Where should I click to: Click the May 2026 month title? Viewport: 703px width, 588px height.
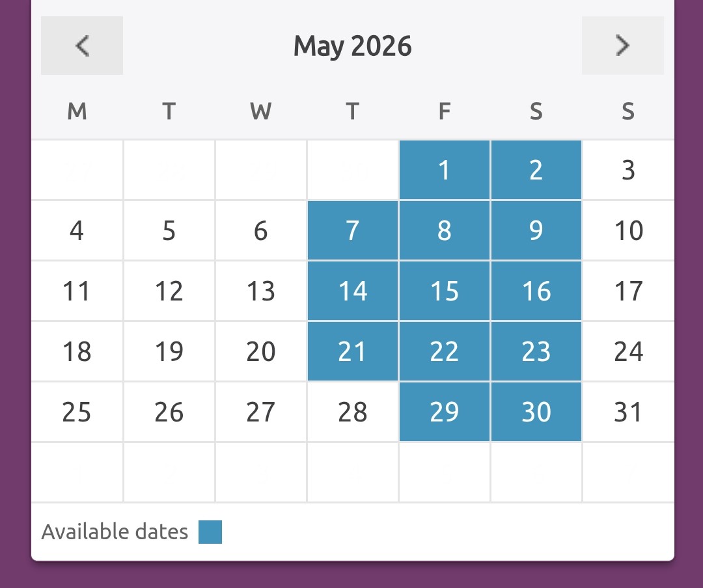click(352, 46)
